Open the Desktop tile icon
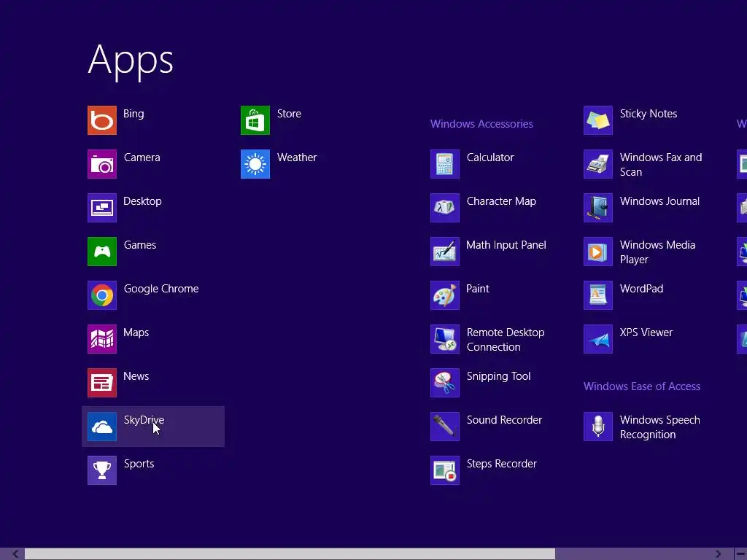Screen dimensions: 747x560 102,208
